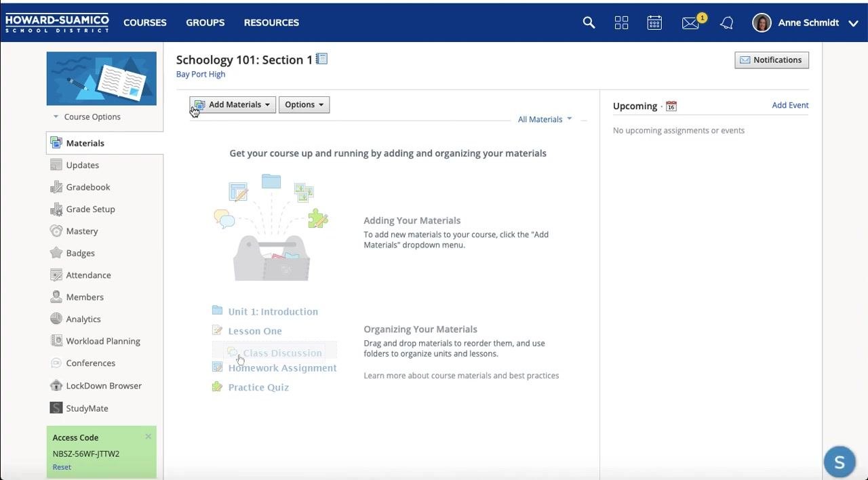
Task: Click the Upcoming calendar icon
Action: tap(671, 106)
